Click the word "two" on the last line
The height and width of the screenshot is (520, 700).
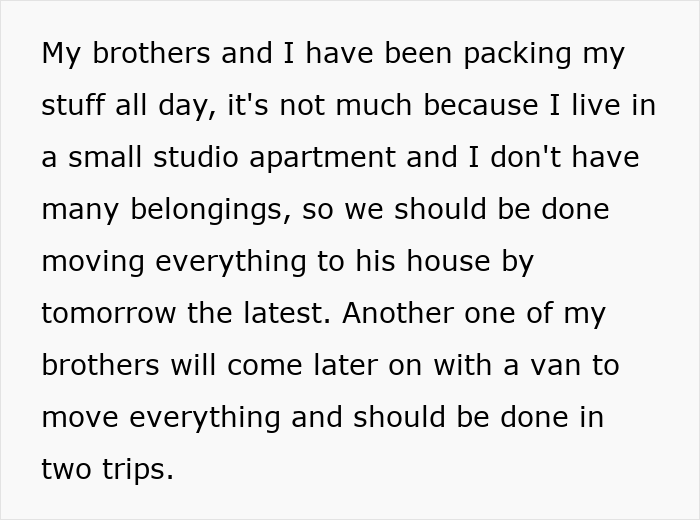click(64, 470)
